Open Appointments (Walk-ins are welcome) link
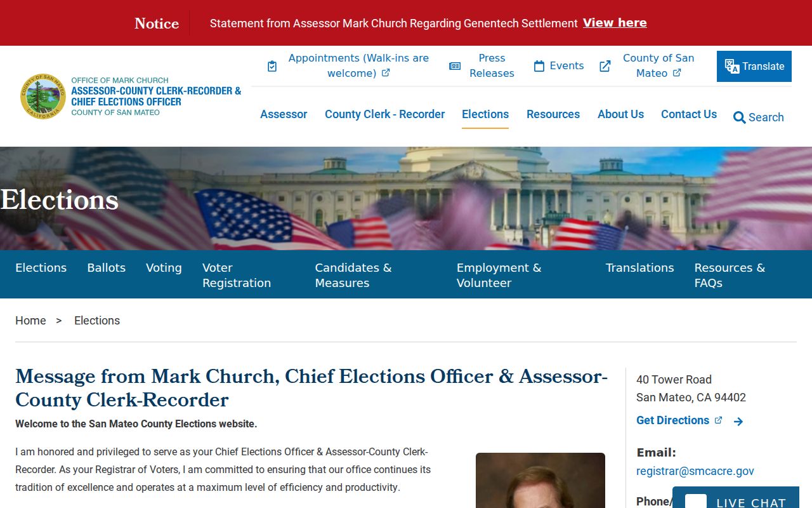Viewport: 812px width, 508px height. click(x=358, y=65)
